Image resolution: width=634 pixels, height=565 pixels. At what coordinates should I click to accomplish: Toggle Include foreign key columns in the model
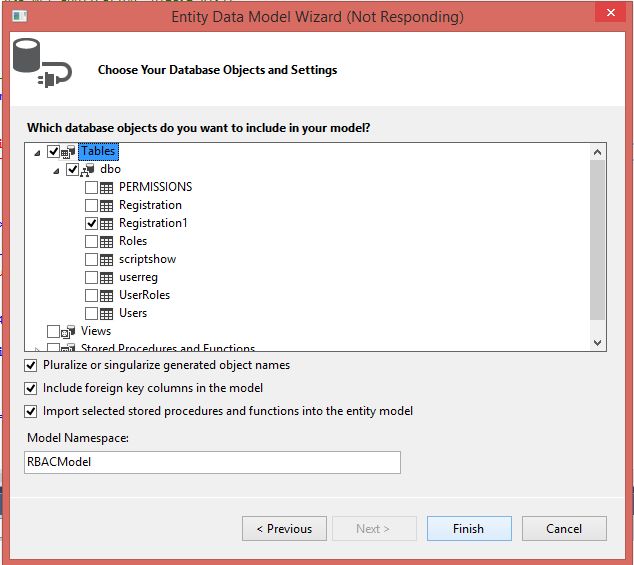click(x=31, y=388)
